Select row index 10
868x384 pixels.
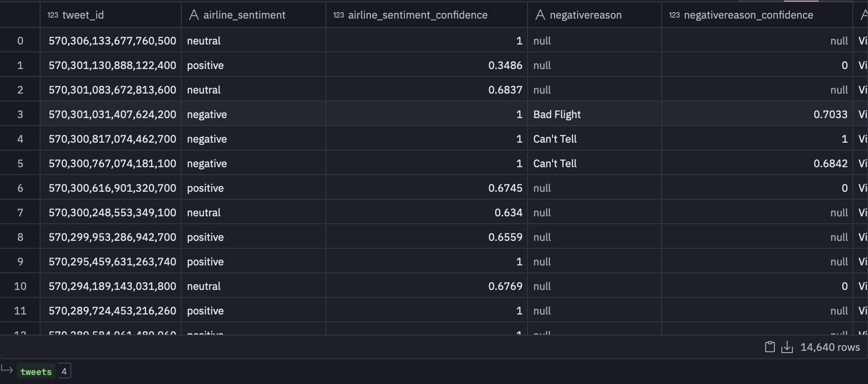coord(20,286)
